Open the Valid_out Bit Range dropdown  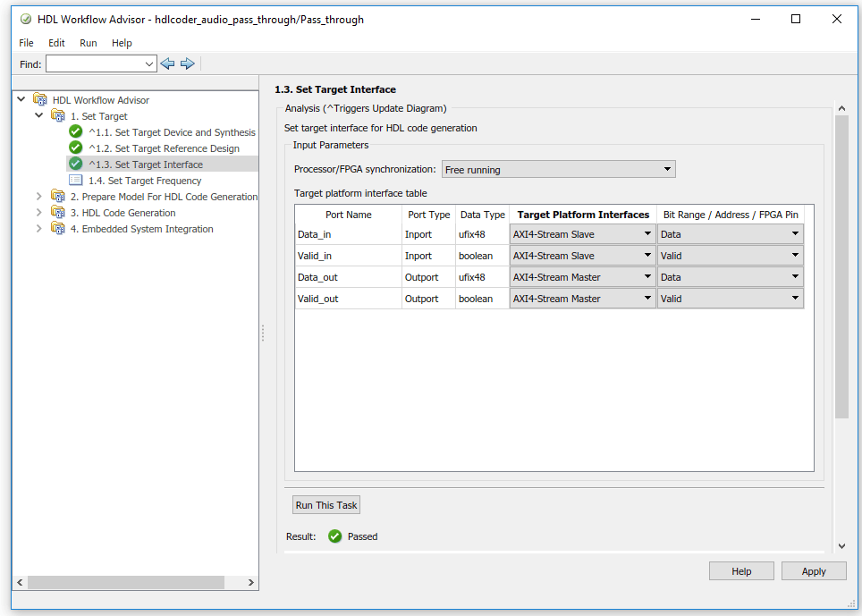(730, 299)
